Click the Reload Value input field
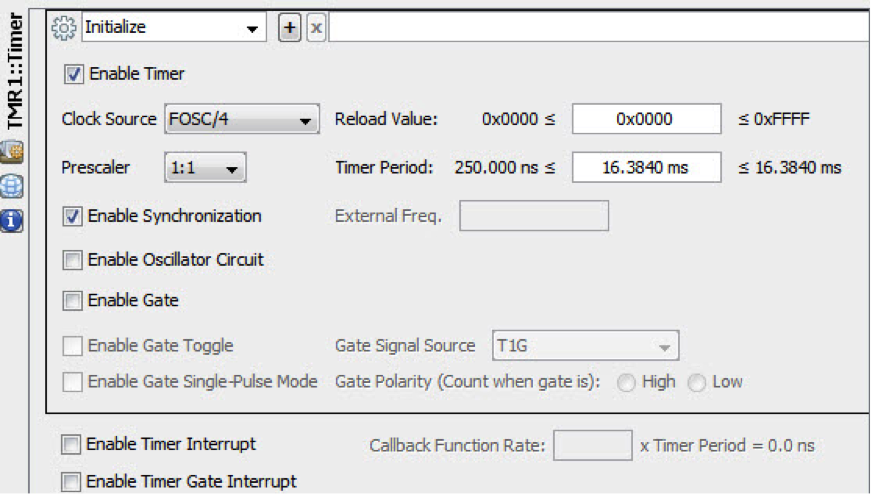 pos(645,119)
